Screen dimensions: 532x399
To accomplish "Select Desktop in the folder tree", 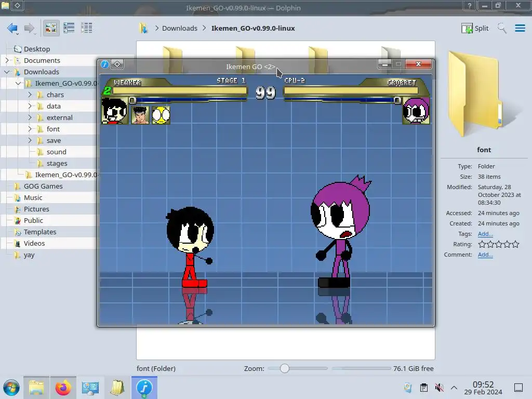I will [37, 49].
